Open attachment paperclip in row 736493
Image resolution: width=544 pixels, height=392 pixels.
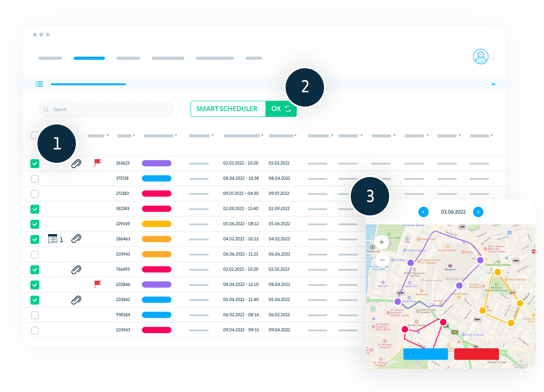pyautogui.click(x=76, y=269)
